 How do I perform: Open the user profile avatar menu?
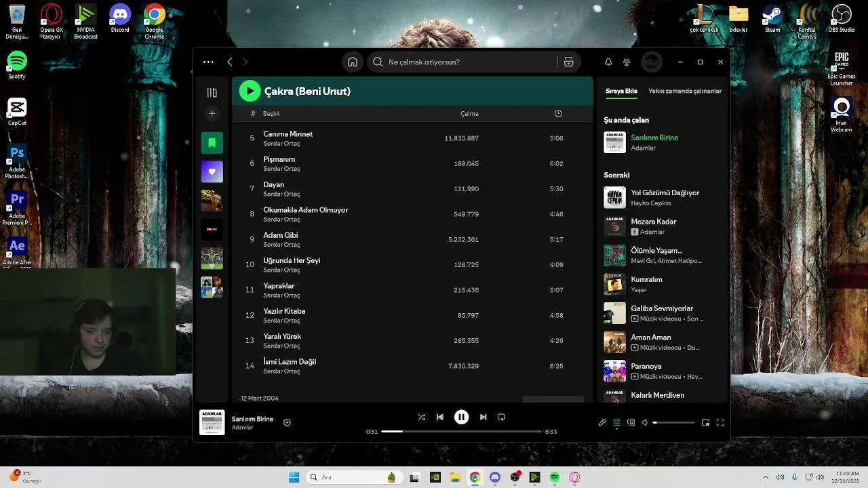[652, 62]
